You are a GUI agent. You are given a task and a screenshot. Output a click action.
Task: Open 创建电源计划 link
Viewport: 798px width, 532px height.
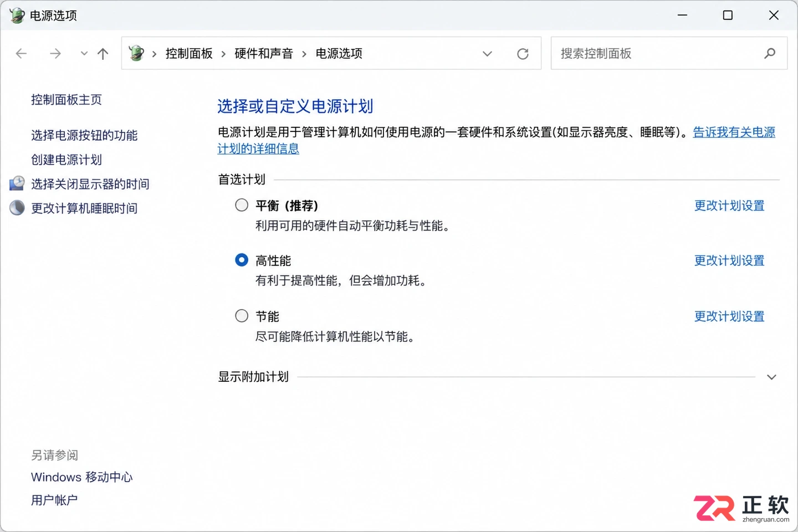coord(66,160)
